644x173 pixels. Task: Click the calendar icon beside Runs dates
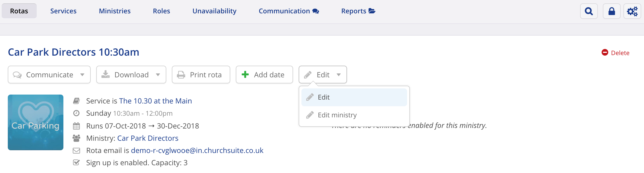tap(76, 126)
